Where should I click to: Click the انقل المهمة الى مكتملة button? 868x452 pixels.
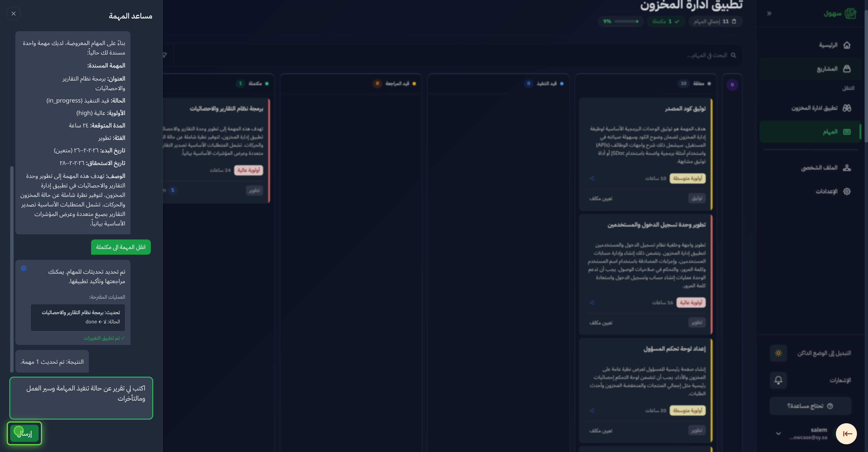coord(121,247)
